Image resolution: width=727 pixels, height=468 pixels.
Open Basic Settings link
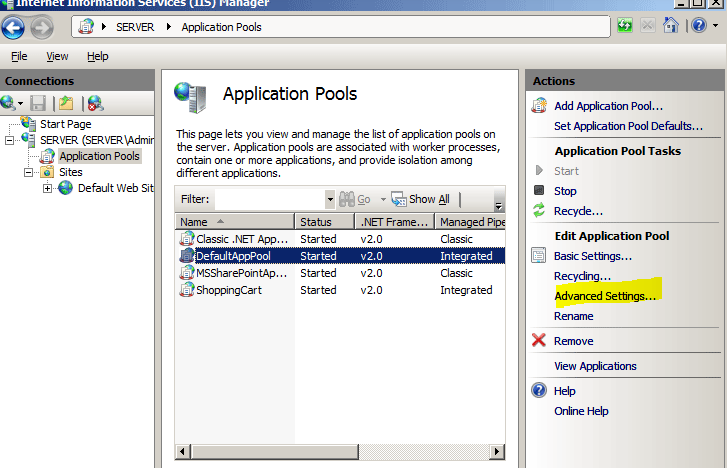pos(593,256)
